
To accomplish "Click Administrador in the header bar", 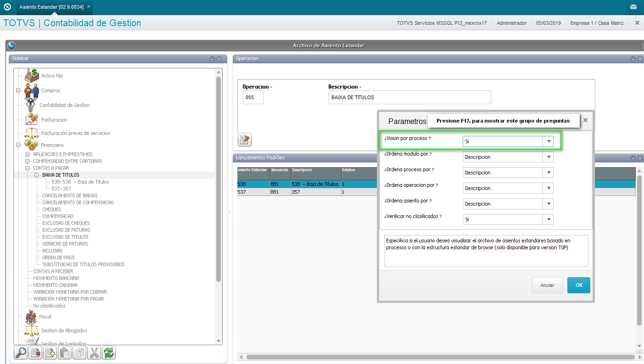I will [x=512, y=23].
